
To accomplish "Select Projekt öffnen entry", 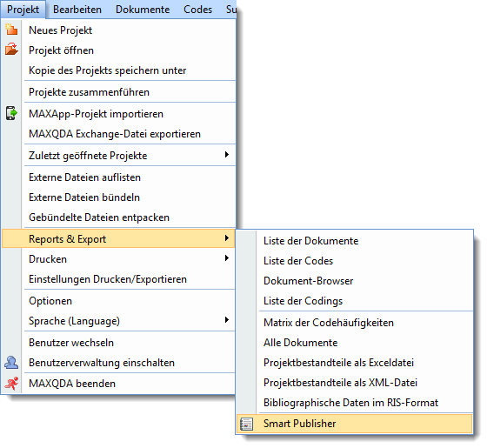I will [118, 50].
